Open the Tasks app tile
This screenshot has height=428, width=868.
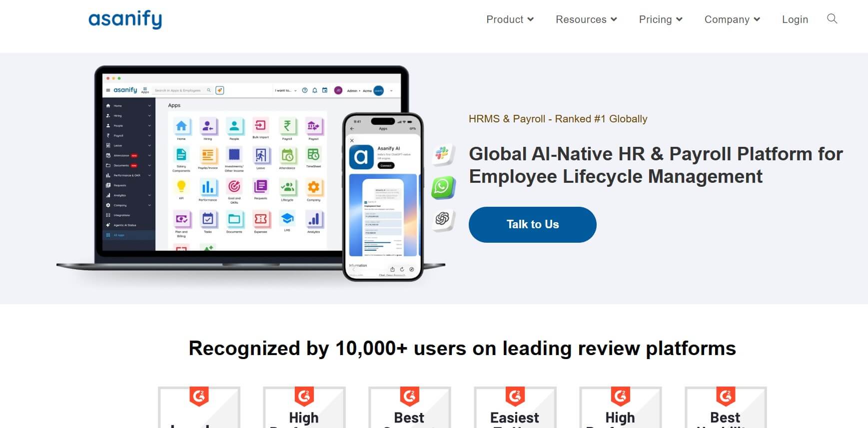[x=208, y=222]
